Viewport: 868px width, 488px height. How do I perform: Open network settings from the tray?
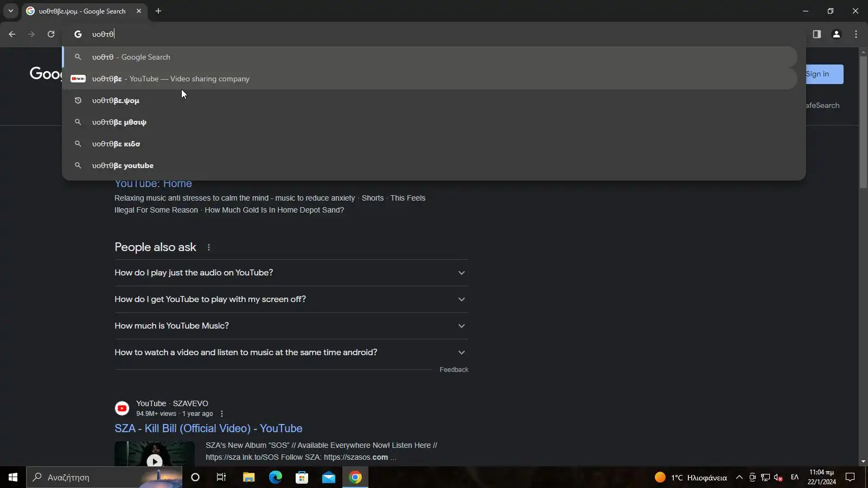[765, 477]
